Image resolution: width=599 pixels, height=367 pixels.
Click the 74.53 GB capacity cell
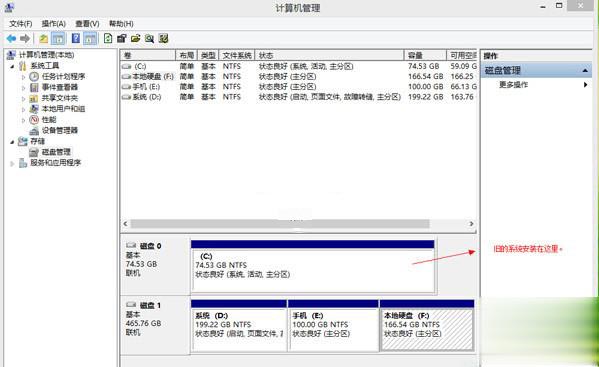pos(423,66)
